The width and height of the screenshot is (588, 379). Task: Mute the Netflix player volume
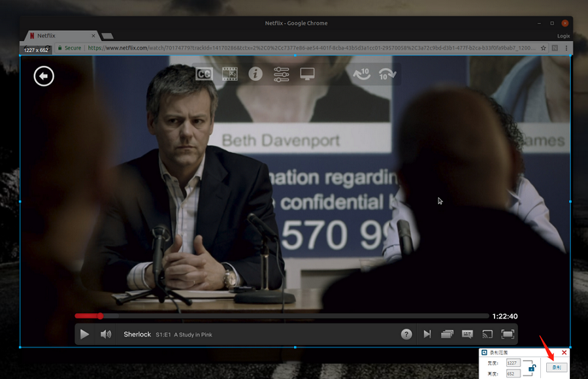click(106, 334)
